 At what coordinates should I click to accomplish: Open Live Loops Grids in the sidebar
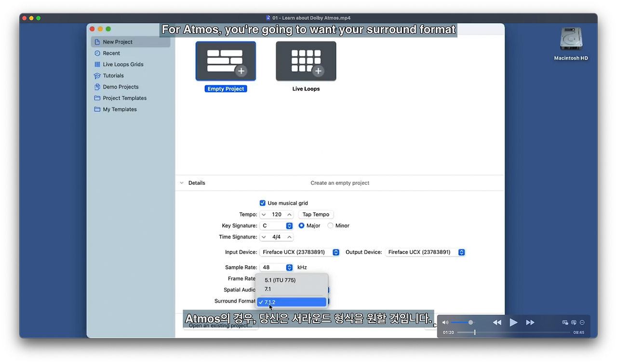[x=131, y=65]
